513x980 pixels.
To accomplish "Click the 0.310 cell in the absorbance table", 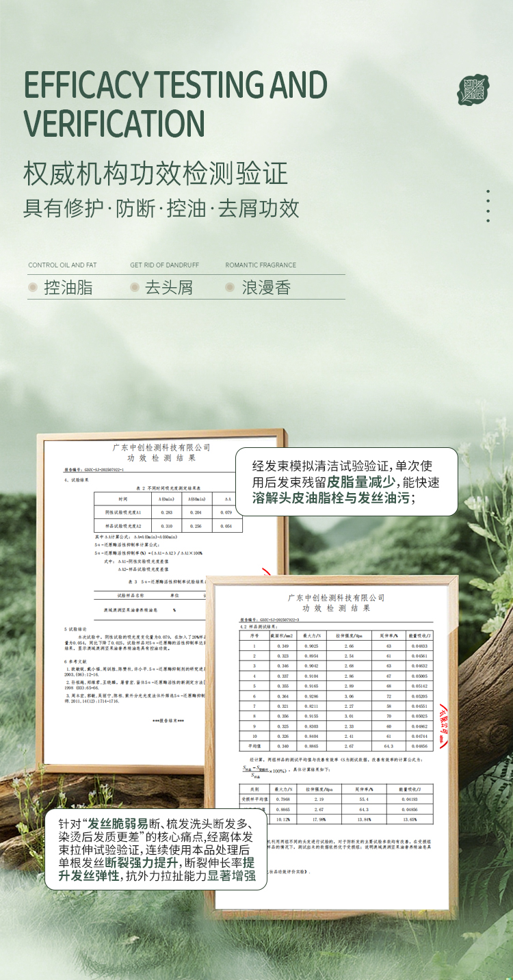I will [x=166, y=526].
